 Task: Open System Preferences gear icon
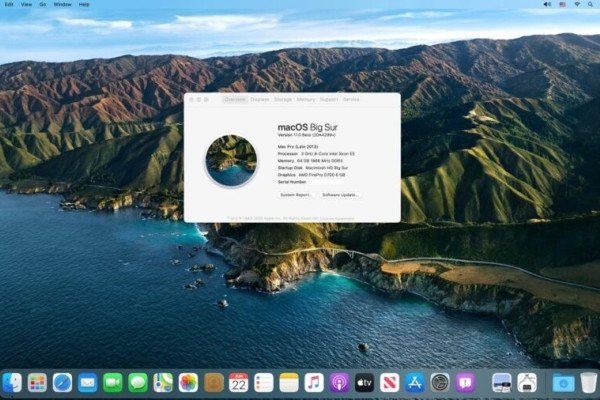440,383
